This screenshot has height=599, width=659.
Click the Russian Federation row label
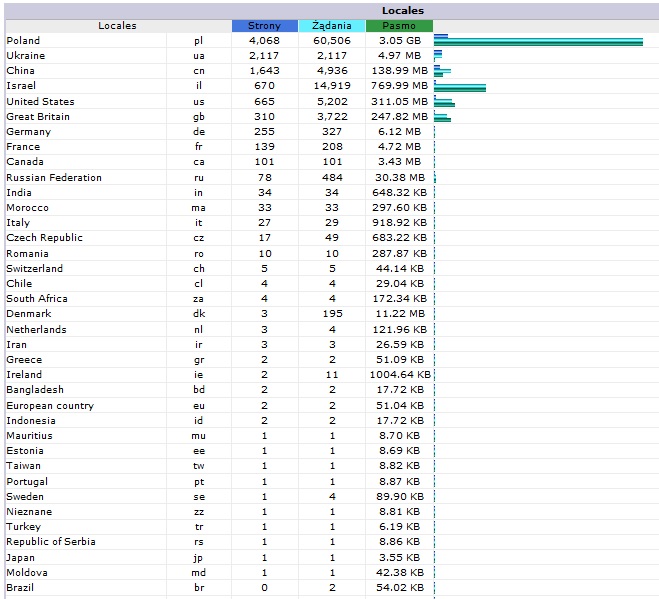(54, 178)
